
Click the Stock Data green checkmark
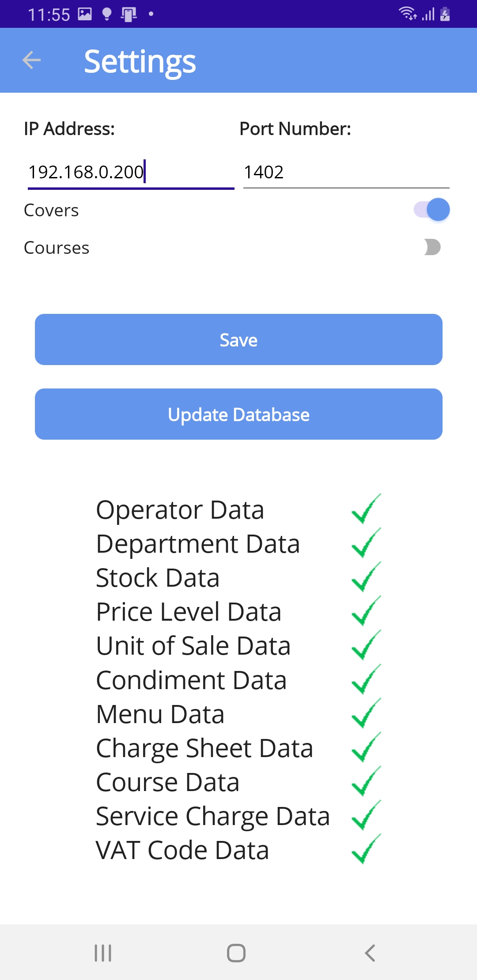(x=366, y=577)
